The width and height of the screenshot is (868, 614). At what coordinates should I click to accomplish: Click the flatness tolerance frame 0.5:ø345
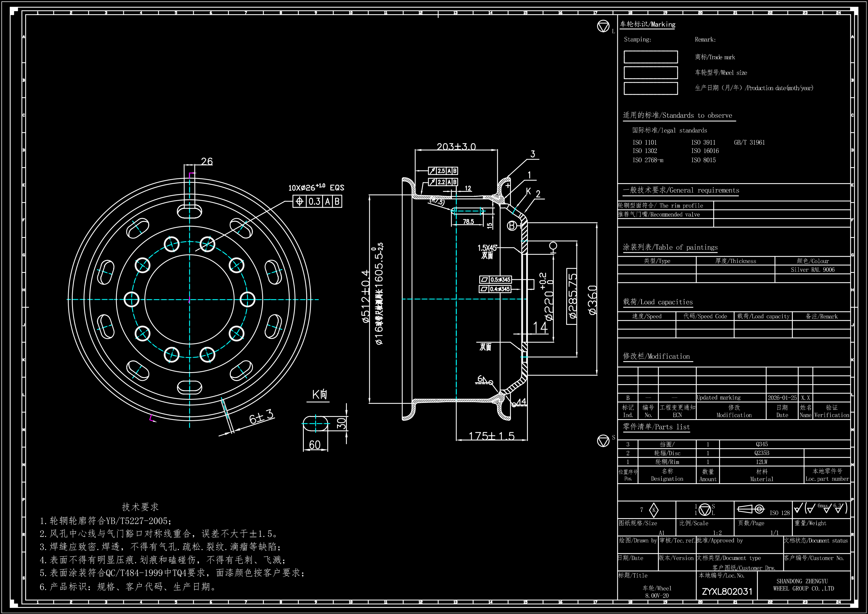496,280
